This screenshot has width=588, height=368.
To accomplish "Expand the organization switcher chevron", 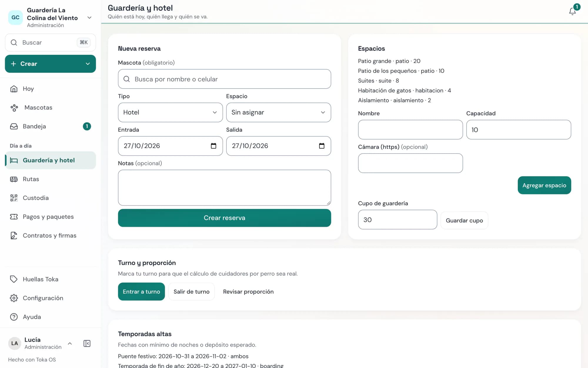I will (89, 18).
